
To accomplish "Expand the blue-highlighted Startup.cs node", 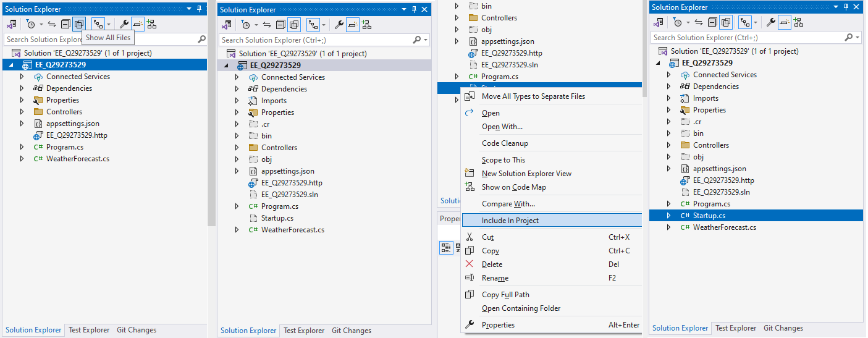I will (668, 216).
